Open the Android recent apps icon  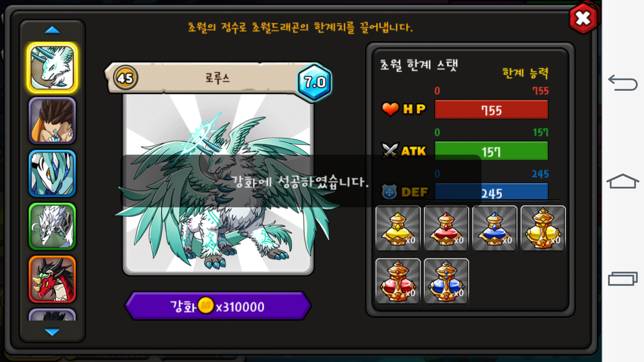click(623, 279)
